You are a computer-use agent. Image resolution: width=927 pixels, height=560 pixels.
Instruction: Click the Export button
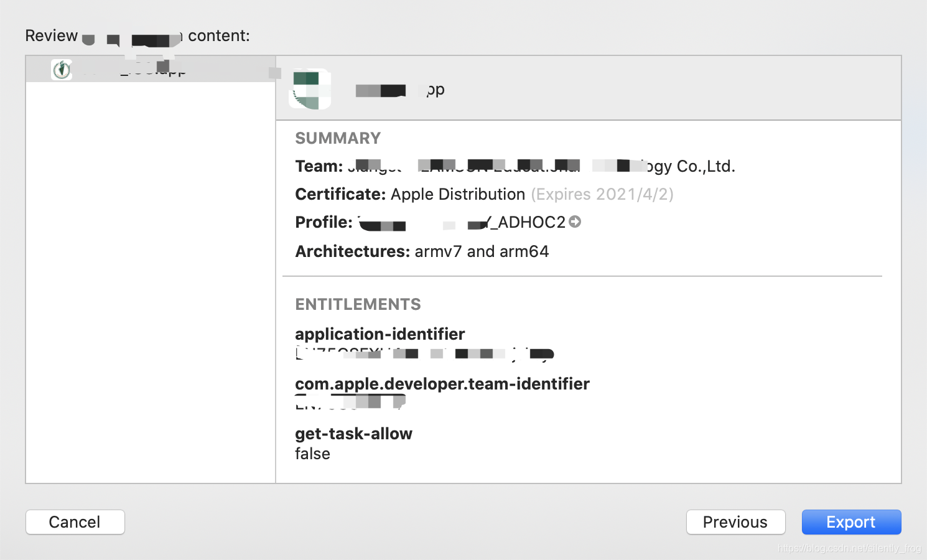[851, 522]
